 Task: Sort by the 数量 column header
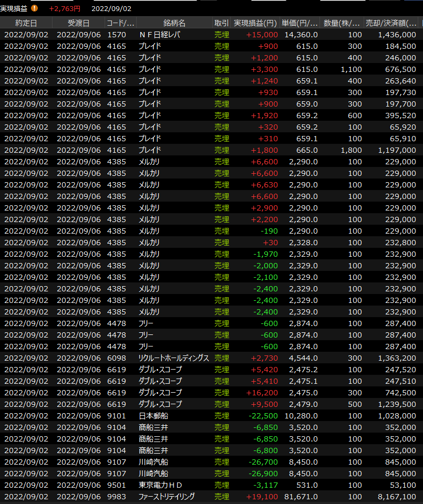pos(342,23)
